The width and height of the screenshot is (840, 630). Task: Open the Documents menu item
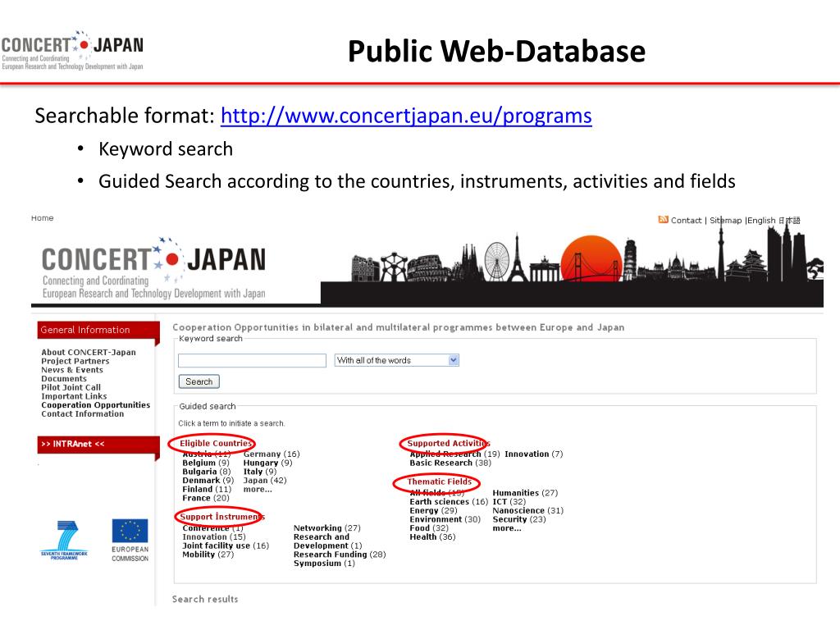(x=64, y=379)
